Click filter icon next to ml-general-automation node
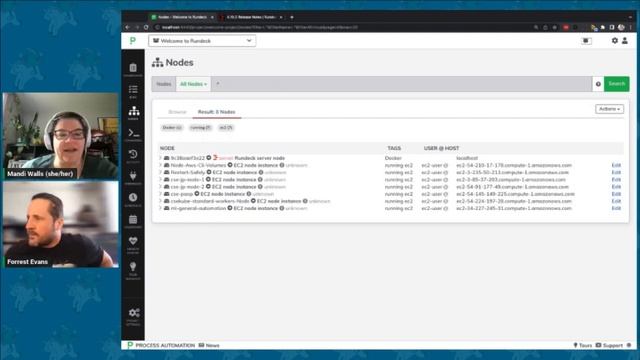This screenshot has width=640, height=360. pos(230,208)
